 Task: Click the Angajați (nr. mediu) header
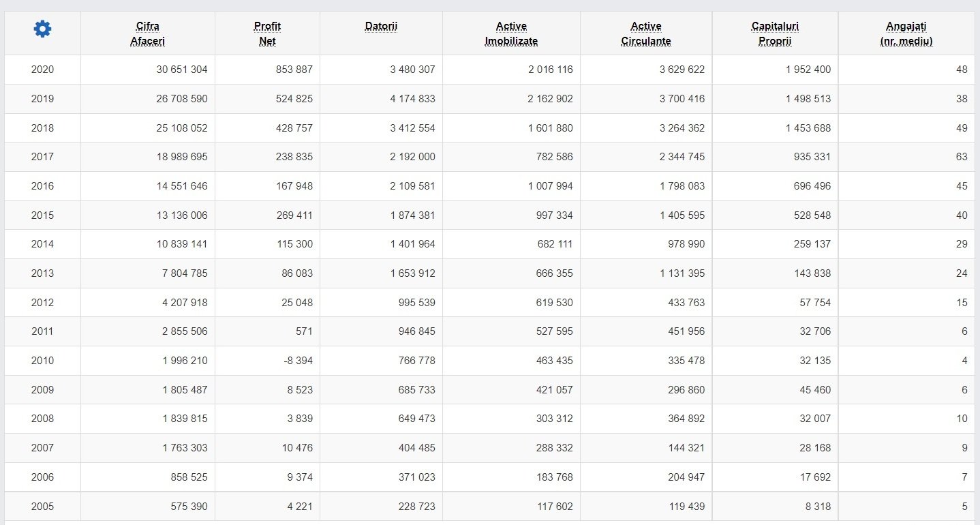coord(906,33)
